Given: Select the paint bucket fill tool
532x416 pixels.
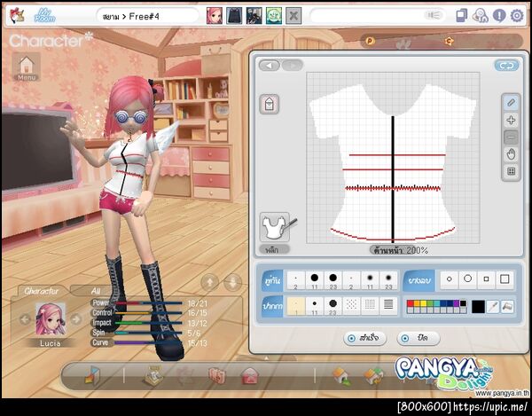Looking at the screenshot, I should pyautogui.click(x=507, y=307).
